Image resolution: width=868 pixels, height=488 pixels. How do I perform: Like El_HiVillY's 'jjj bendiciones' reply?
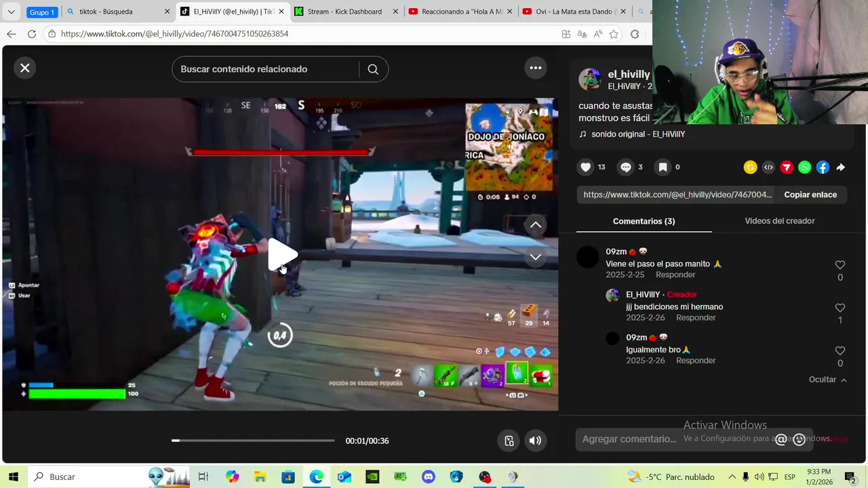point(840,308)
